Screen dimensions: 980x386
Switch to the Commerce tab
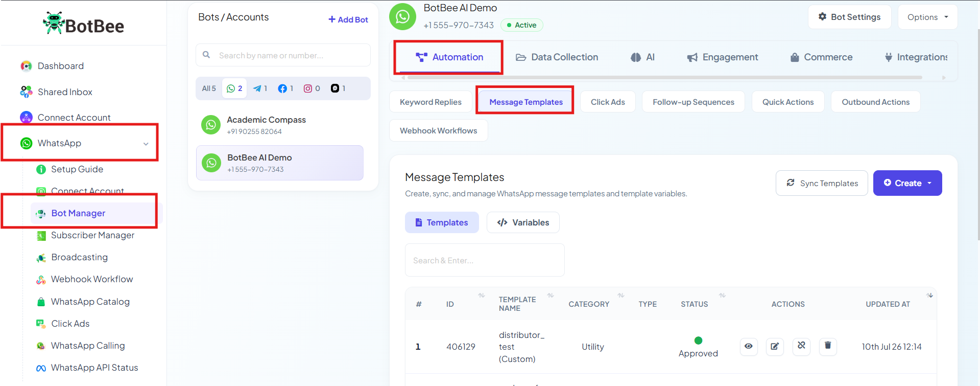[821, 57]
